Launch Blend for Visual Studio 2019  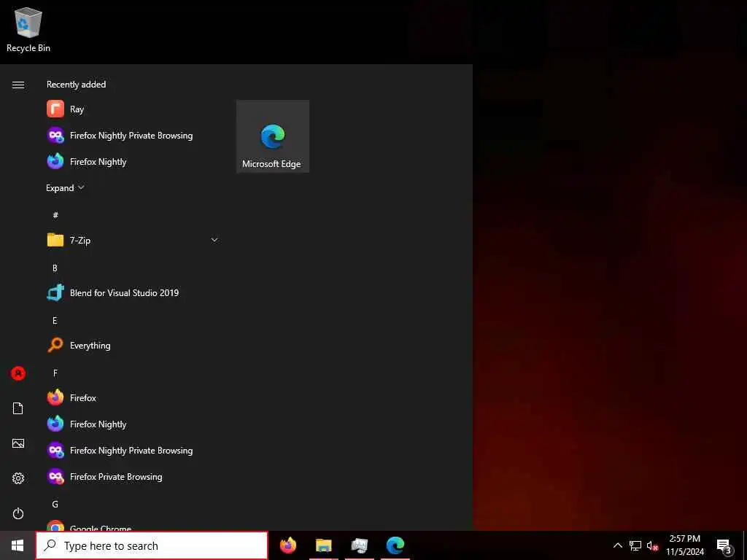pos(133,292)
